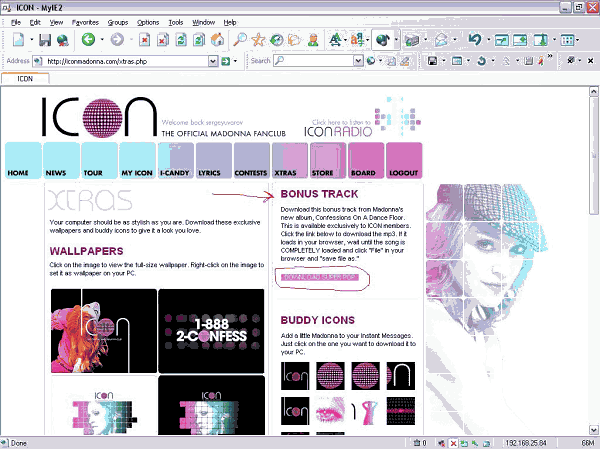The width and height of the screenshot is (600, 449).
Task: Click the highlight marker icon in search bar
Action: click(x=405, y=61)
